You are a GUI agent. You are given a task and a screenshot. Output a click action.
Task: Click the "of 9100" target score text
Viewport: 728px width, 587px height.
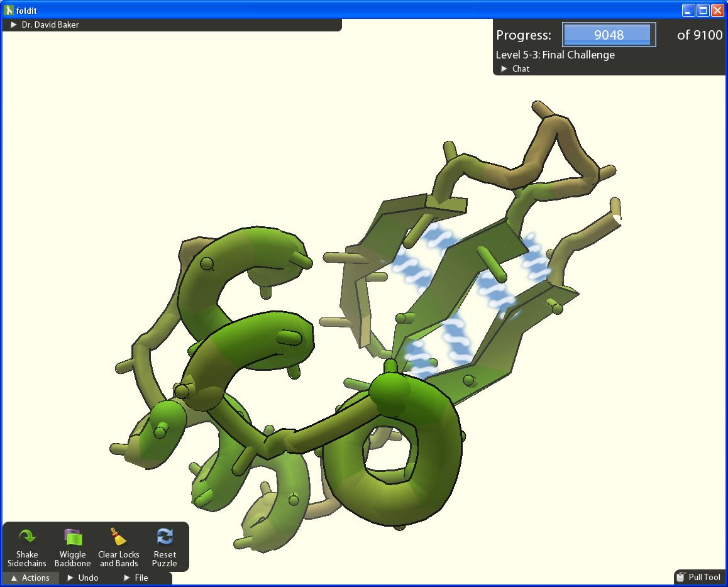[x=699, y=35]
